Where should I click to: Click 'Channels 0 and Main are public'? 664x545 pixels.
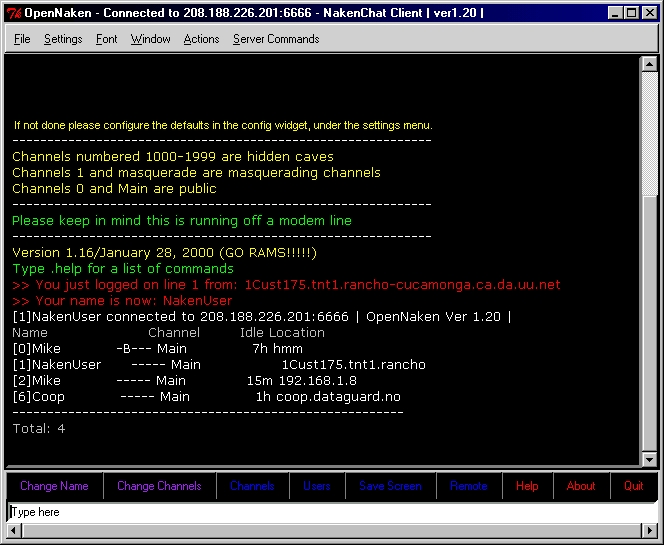click(x=114, y=188)
